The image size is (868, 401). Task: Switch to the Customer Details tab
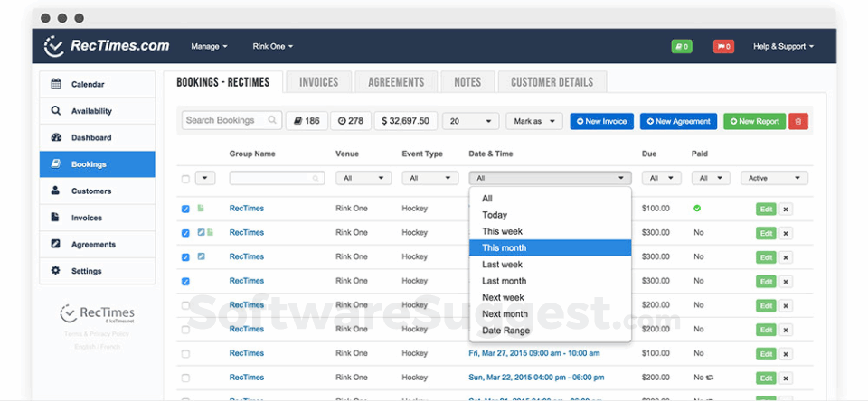pyautogui.click(x=552, y=82)
